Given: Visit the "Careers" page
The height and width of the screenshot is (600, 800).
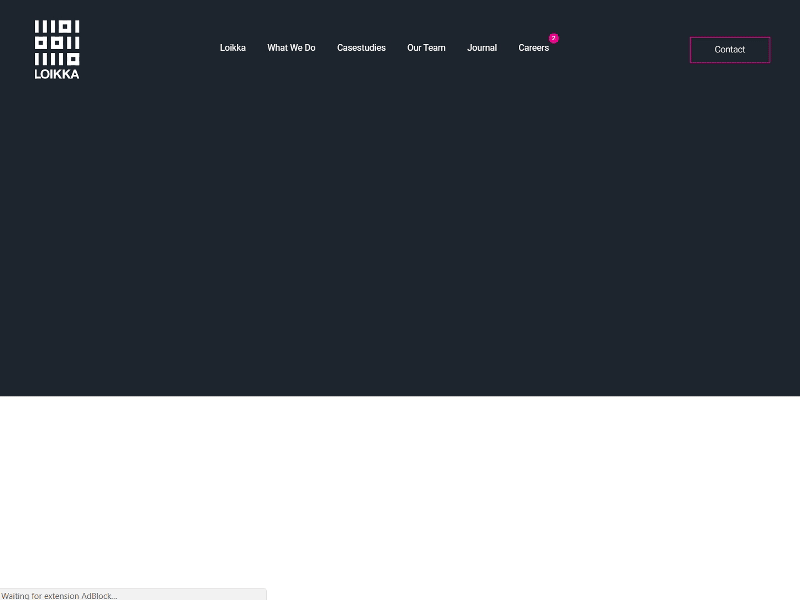Looking at the screenshot, I should [533, 47].
